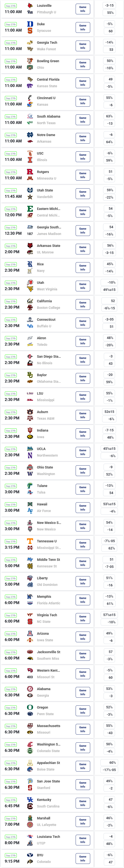124x868 pixels.
Task: Click the Notre Dame team logo
Action: tap(30, 135)
